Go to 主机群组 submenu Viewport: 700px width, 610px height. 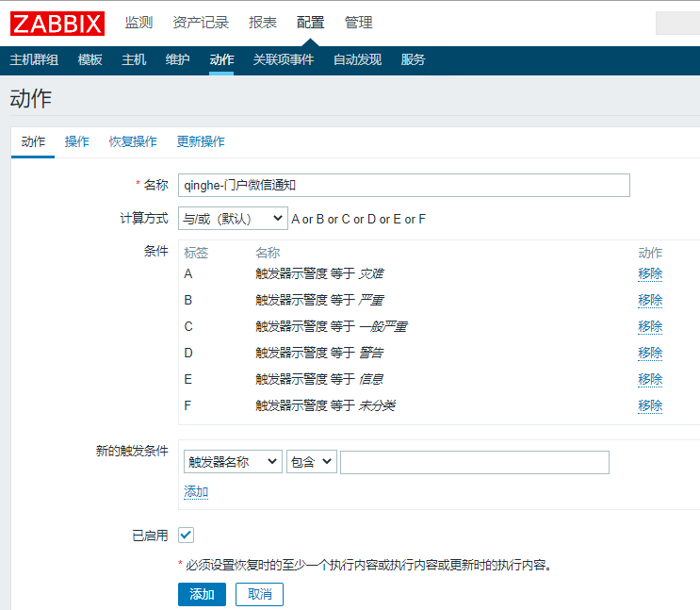pos(34,59)
